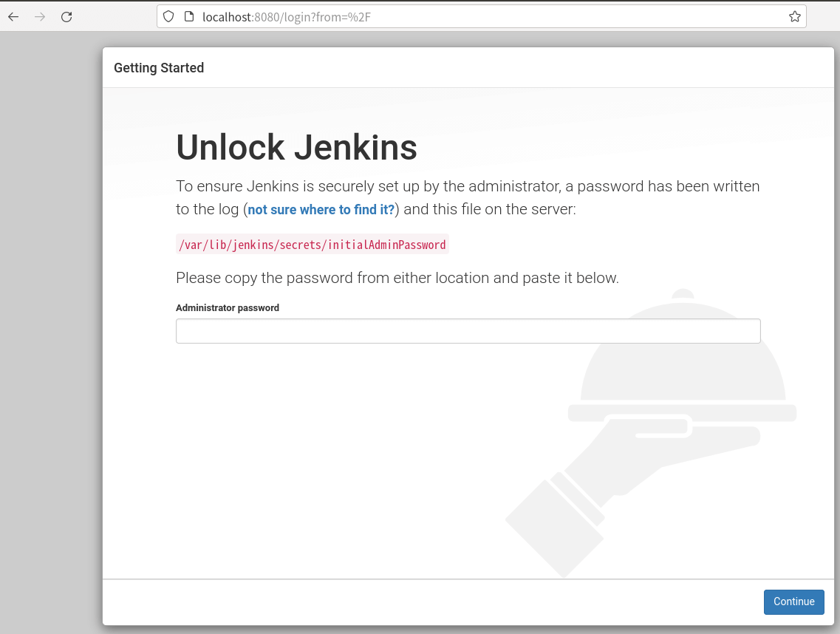This screenshot has height=634, width=840.
Task: Click the empty dialog footer beside Continue
Action: click(x=428, y=601)
